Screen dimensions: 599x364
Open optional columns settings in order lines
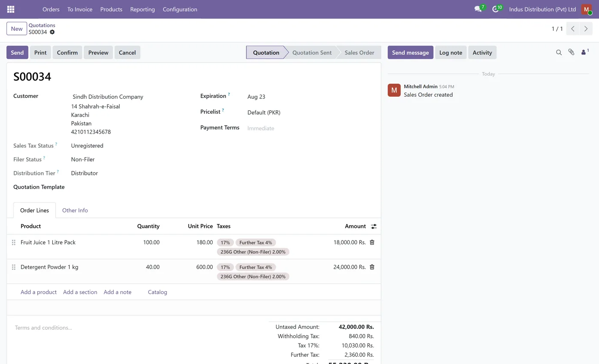click(374, 226)
